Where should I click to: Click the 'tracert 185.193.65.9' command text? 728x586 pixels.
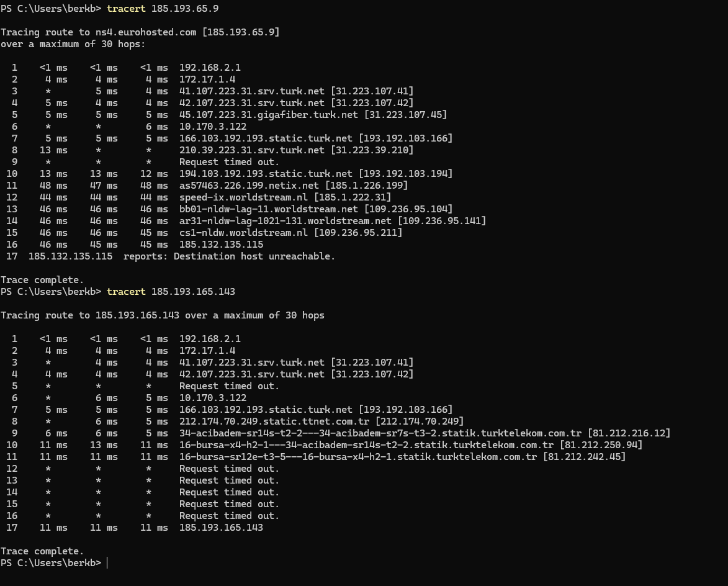(163, 8)
